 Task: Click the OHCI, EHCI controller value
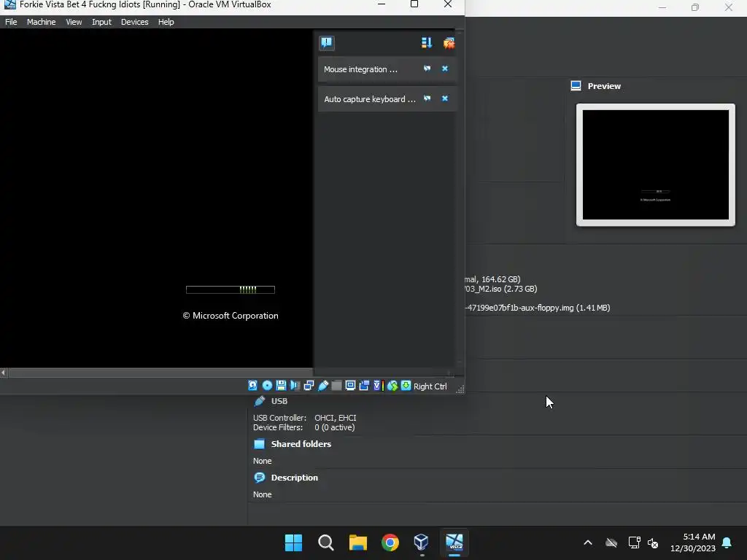click(x=336, y=418)
